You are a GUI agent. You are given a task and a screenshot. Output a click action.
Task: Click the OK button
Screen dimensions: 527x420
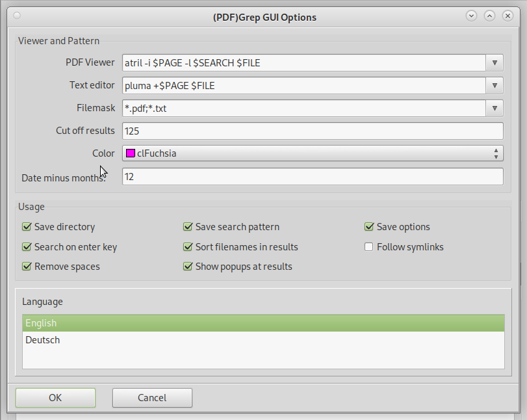click(x=55, y=398)
